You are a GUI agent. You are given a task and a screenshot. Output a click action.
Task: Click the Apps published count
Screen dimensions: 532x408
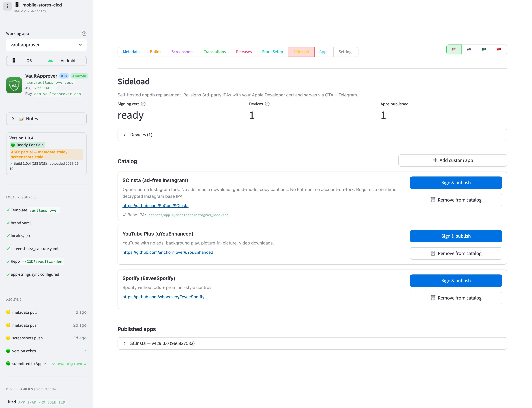pos(383,115)
